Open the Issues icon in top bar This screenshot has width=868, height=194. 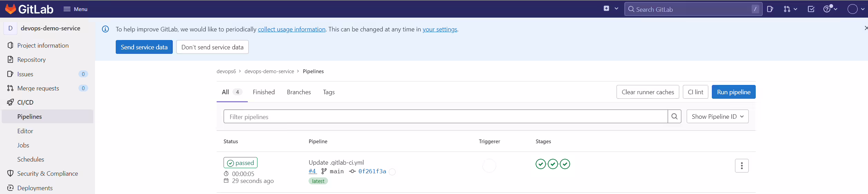tap(770, 9)
